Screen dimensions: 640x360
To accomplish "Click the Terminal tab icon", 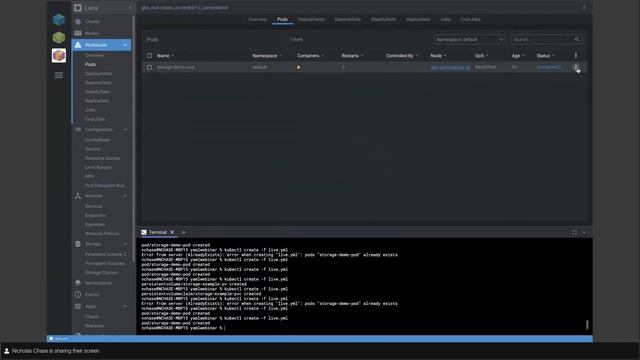I will coord(144,232).
